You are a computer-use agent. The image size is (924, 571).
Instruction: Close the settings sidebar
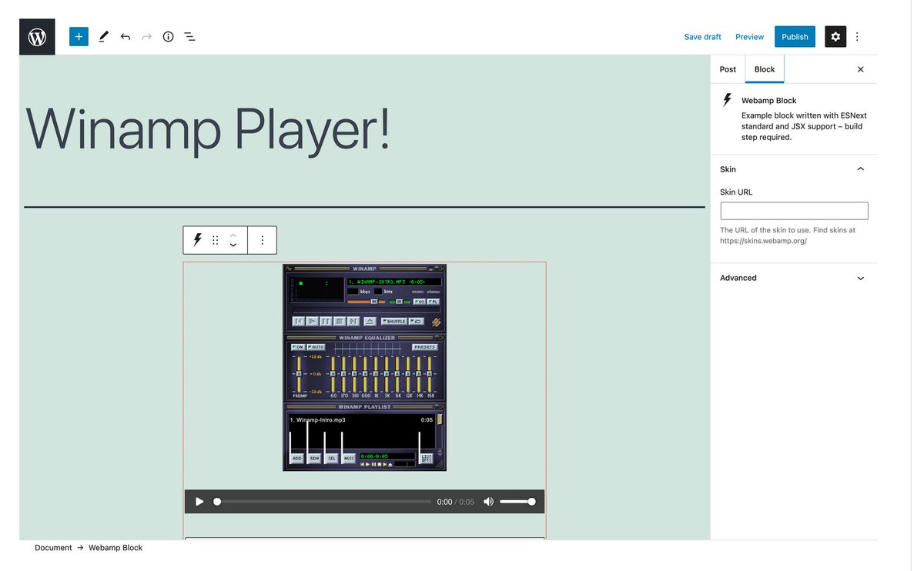(861, 69)
